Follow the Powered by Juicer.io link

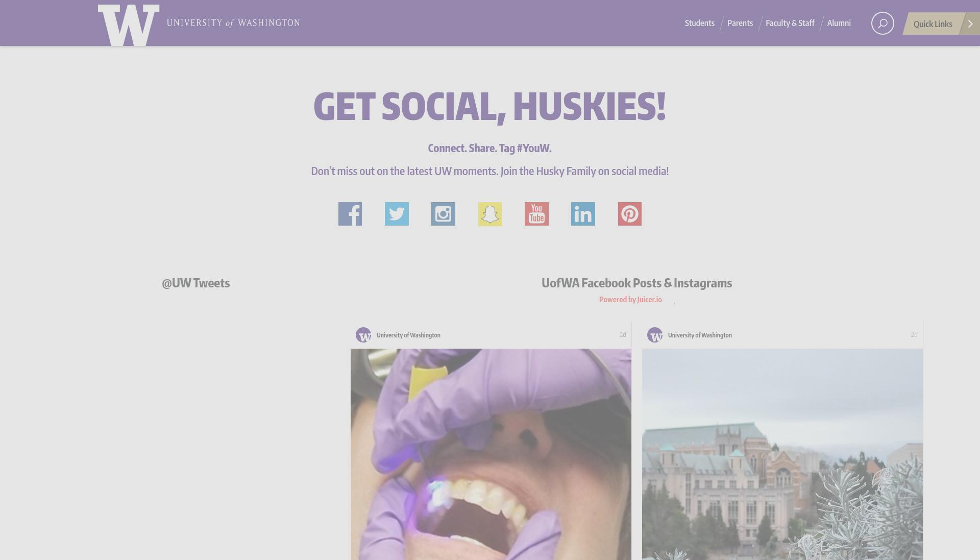pyautogui.click(x=630, y=300)
